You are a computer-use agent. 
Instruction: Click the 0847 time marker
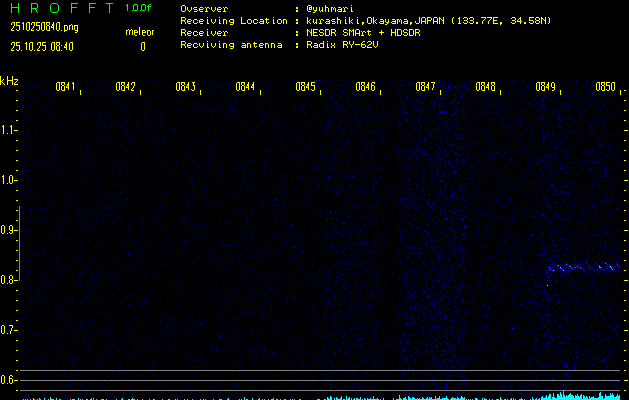pyautogui.click(x=425, y=87)
